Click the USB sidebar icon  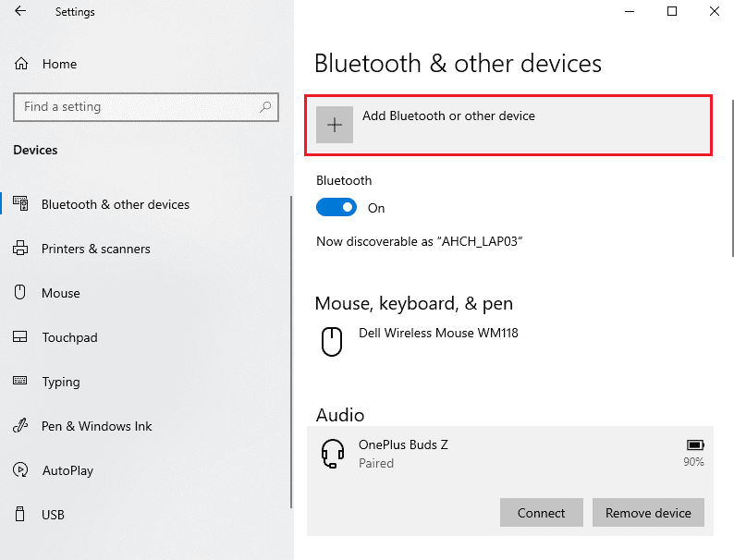click(x=19, y=514)
